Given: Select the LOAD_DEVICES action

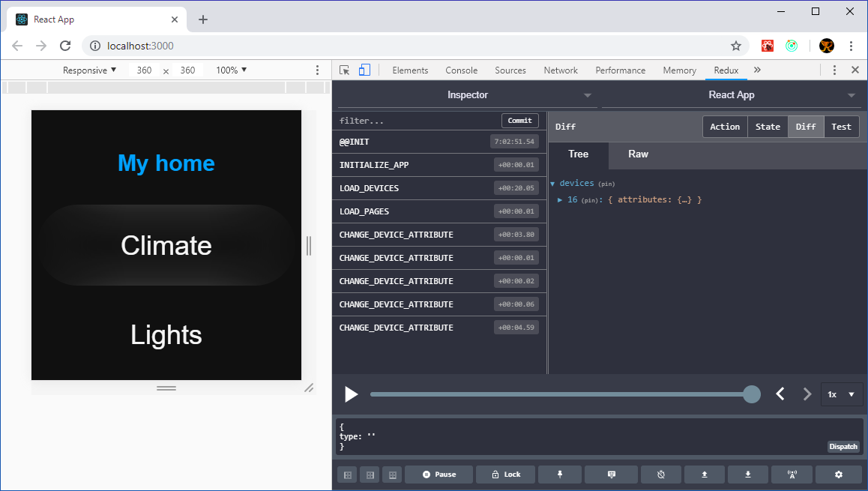Looking at the screenshot, I should tap(439, 188).
